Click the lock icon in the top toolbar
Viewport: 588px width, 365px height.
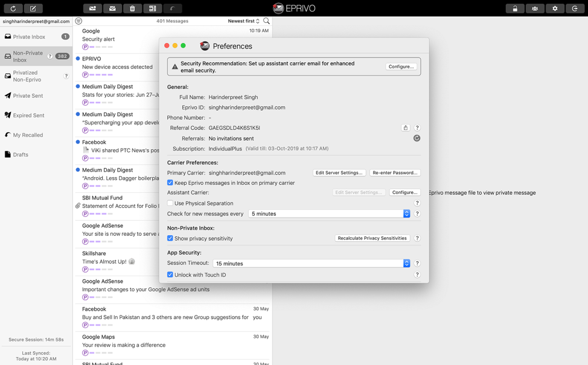[515, 8]
